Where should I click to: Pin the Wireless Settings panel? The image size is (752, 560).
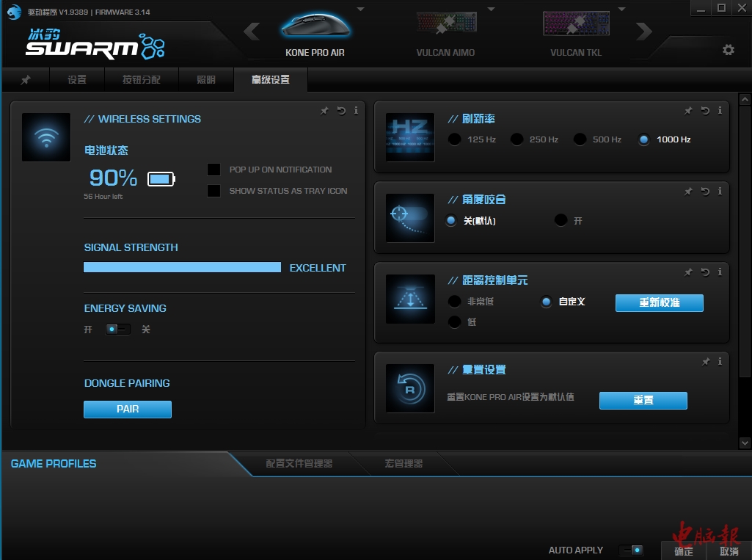(x=324, y=111)
